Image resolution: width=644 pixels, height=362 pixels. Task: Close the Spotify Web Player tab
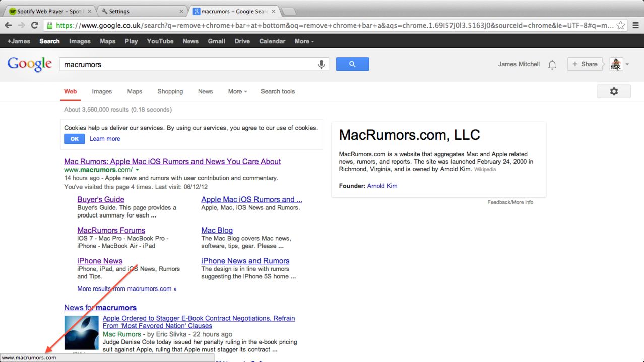tap(90, 11)
